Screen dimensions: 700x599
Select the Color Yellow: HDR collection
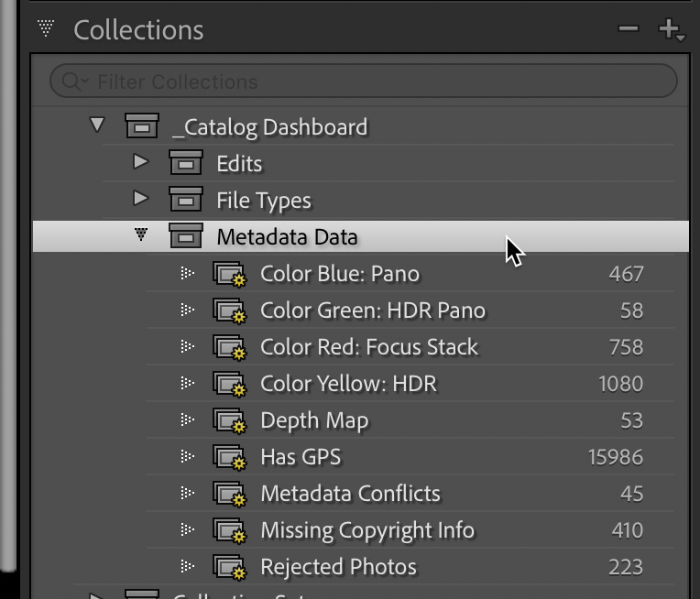point(348,384)
